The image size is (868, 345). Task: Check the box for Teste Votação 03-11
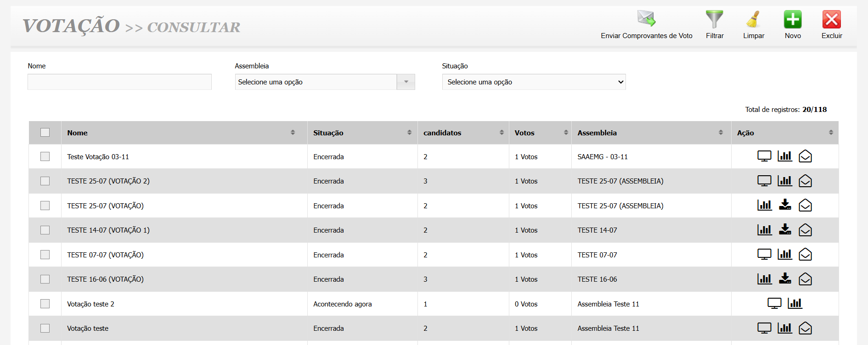click(45, 156)
